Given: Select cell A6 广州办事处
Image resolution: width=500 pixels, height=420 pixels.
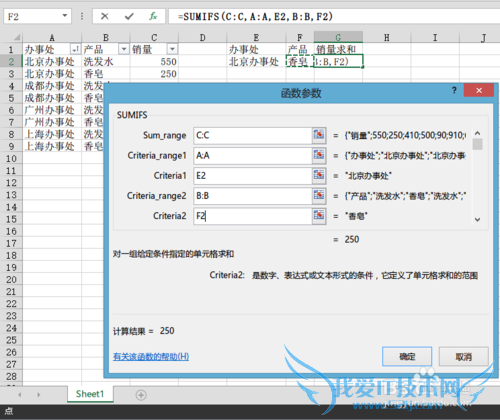Looking at the screenshot, I should (x=52, y=110).
